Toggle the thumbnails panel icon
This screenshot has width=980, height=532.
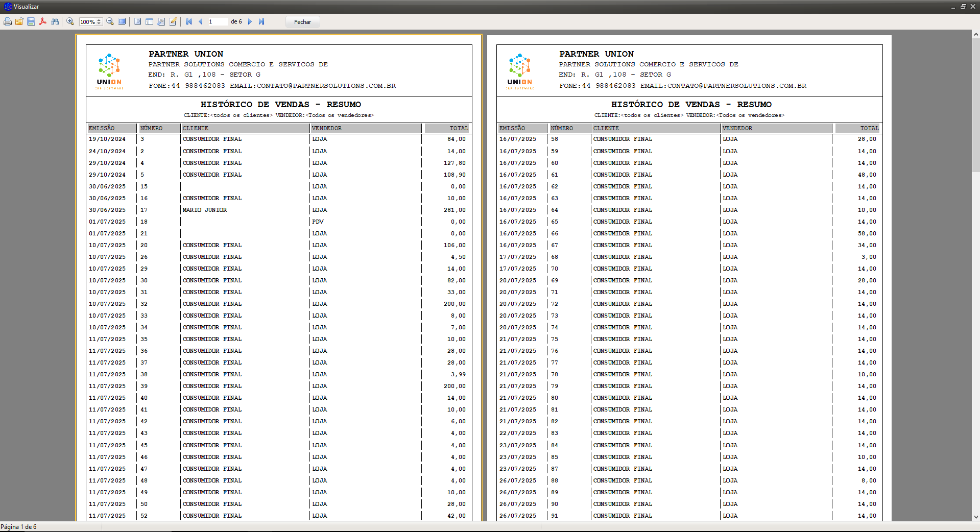(x=150, y=21)
